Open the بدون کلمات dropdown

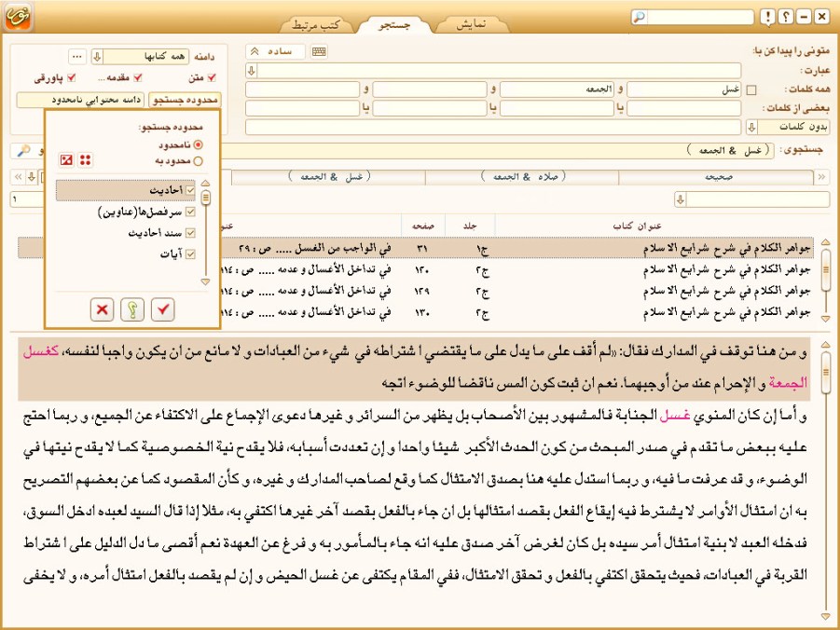tap(751, 127)
